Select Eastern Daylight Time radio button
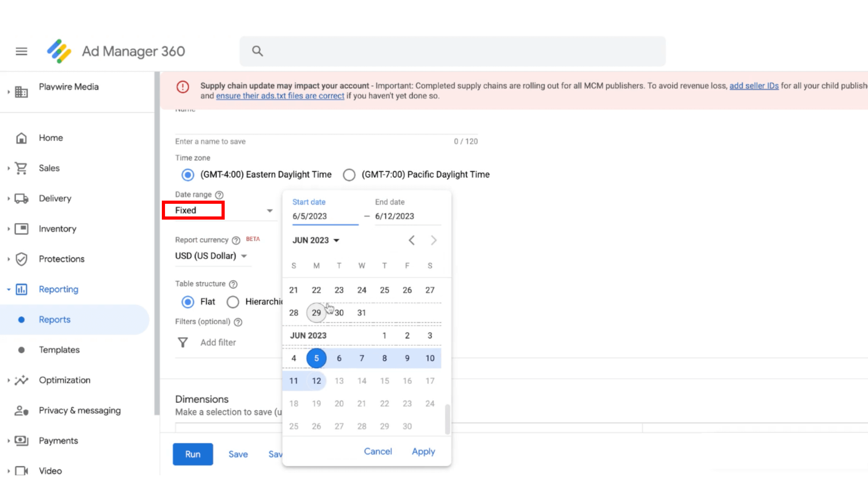The image size is (868, 488). pos(188,174)
